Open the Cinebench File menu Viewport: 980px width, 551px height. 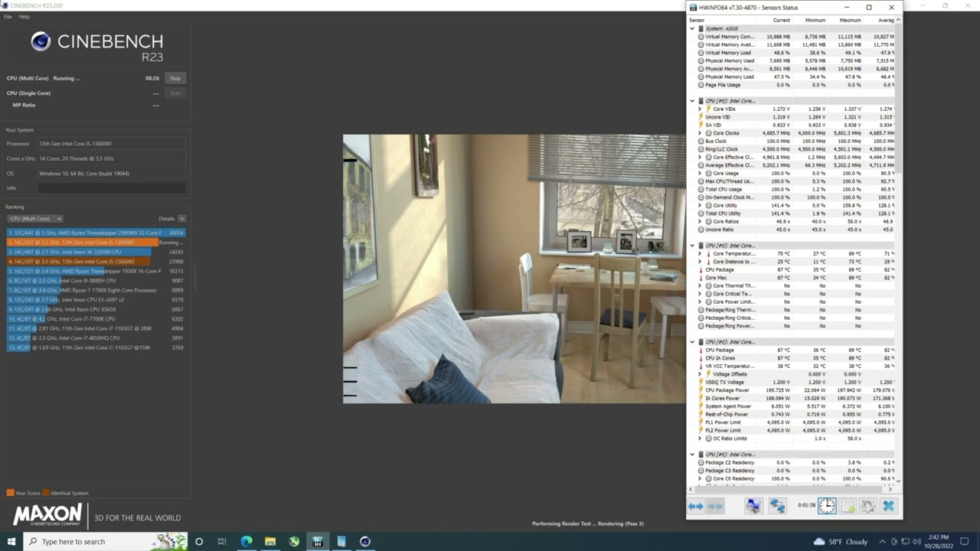[8, 16]
